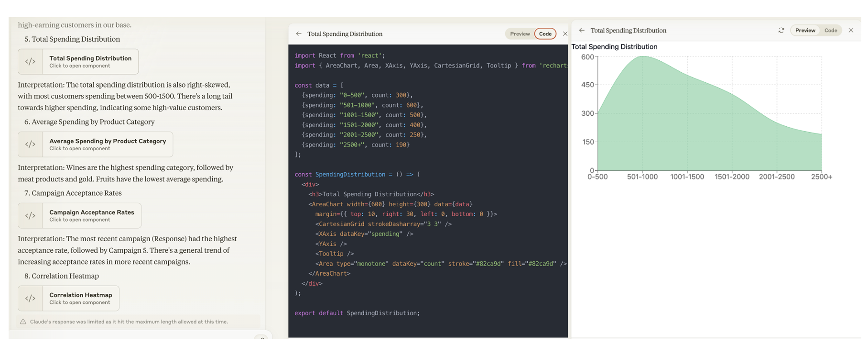Click code icon beside Total Spending Distribution
This screenshot has height=357, width=868.
pos(30,62)
